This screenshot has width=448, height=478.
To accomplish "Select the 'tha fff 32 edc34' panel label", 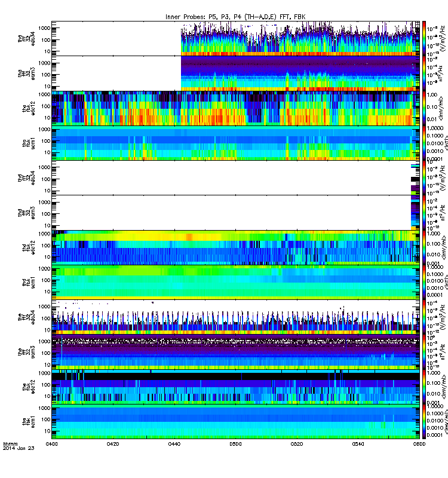I will (26, 38).
